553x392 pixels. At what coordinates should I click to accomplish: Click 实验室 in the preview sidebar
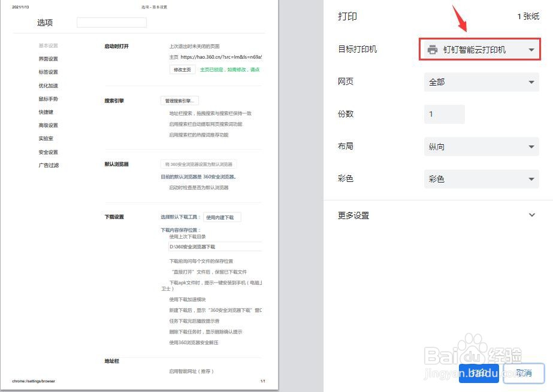pyautogui.click(x=46, y=138)
